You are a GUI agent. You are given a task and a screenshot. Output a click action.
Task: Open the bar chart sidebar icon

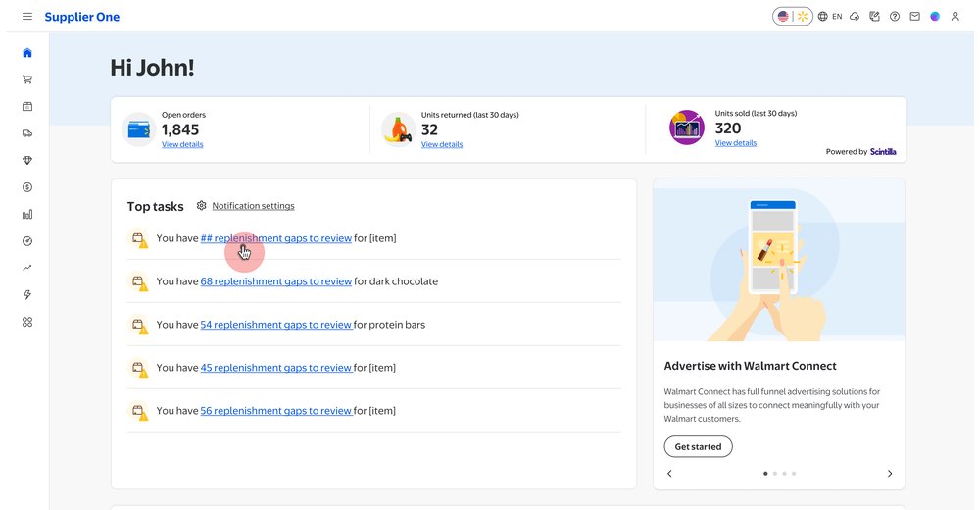click(x=27, y=214)
